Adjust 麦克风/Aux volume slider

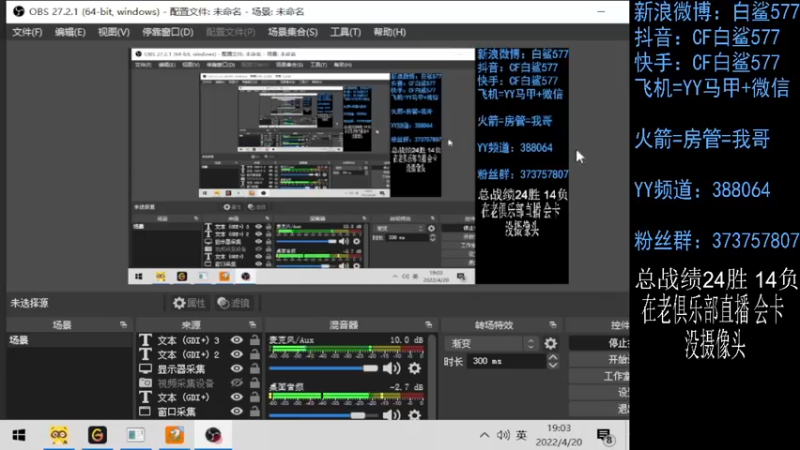pos(323,368)
